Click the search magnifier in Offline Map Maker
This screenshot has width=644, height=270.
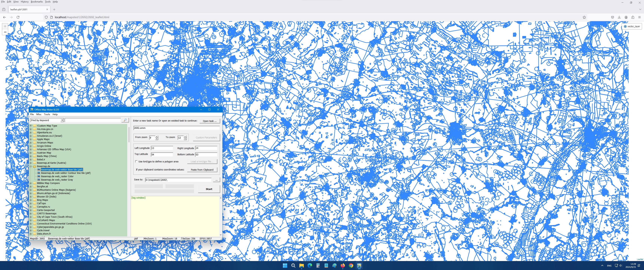(125, 120)
